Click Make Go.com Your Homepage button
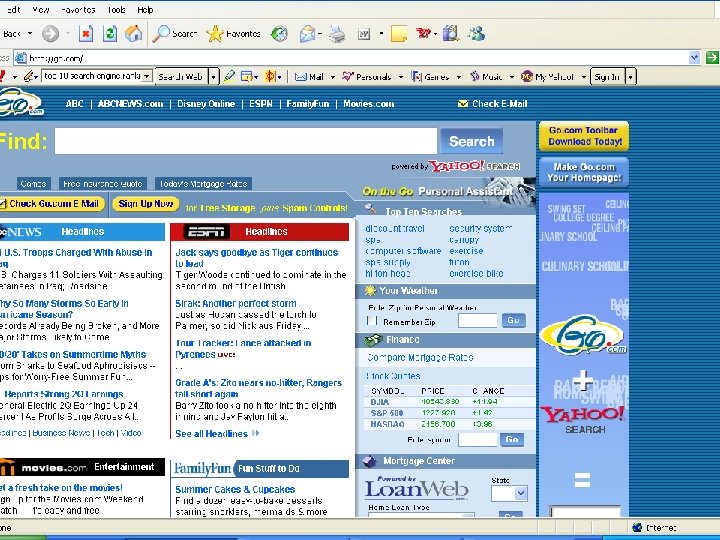Image resolution: width=720 pixels, height=540 pixels. pos(584,172)
